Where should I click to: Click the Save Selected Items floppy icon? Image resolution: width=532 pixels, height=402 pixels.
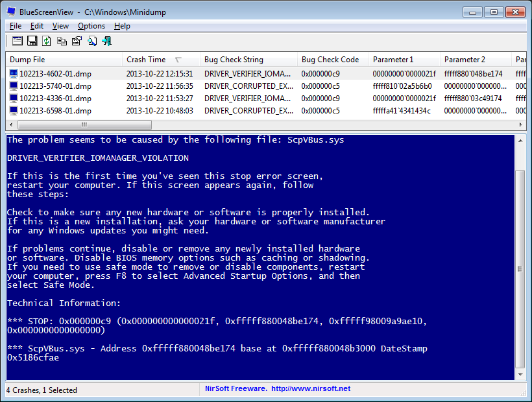32,41
